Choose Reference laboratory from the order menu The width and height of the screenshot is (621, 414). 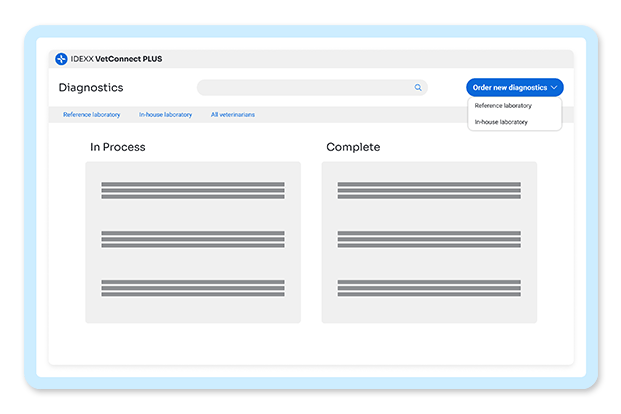click(x=503, y=106)
